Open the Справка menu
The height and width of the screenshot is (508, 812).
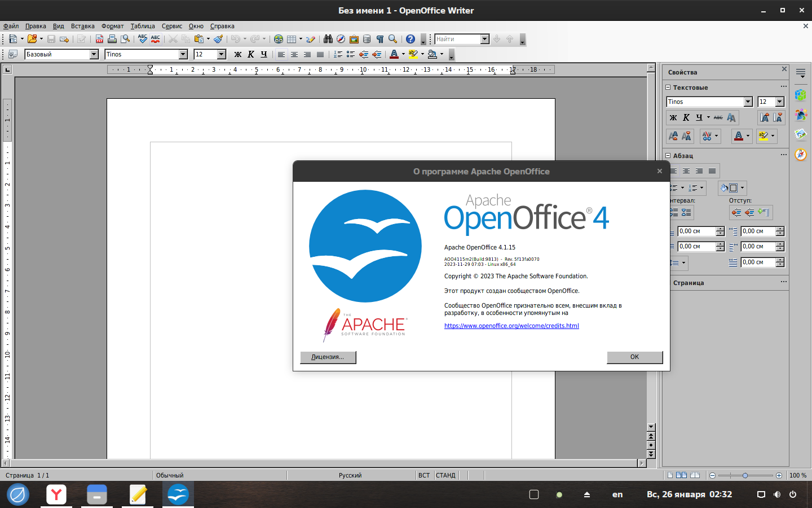222,26
